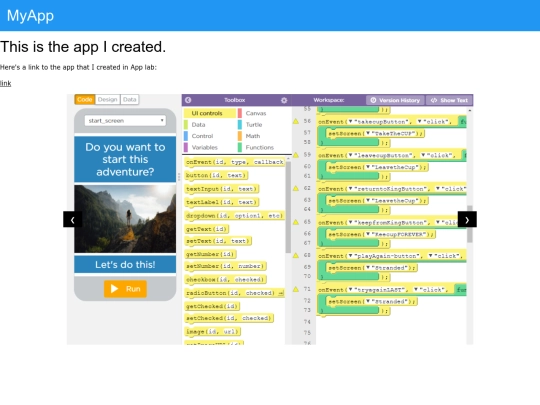Open Version History
The image size is (540, 405).
click(x=396, y=100)
